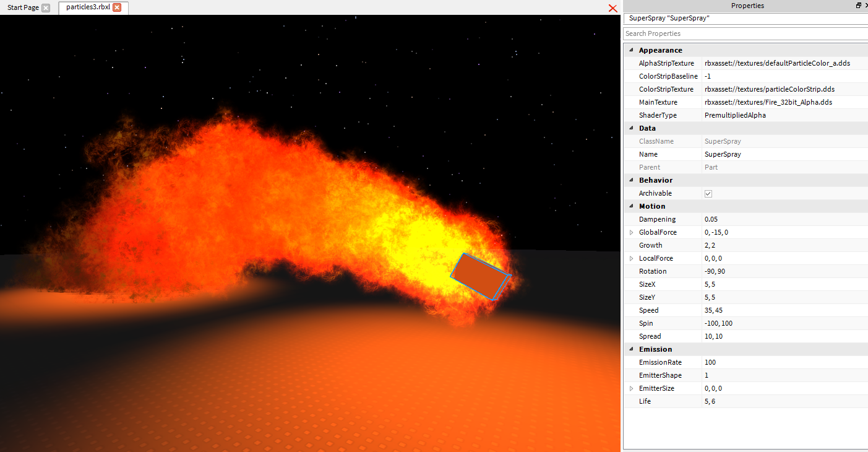Screen dimensions: 868x452
Task: Close the Start Page tab
Action: (x=46, y=7)
